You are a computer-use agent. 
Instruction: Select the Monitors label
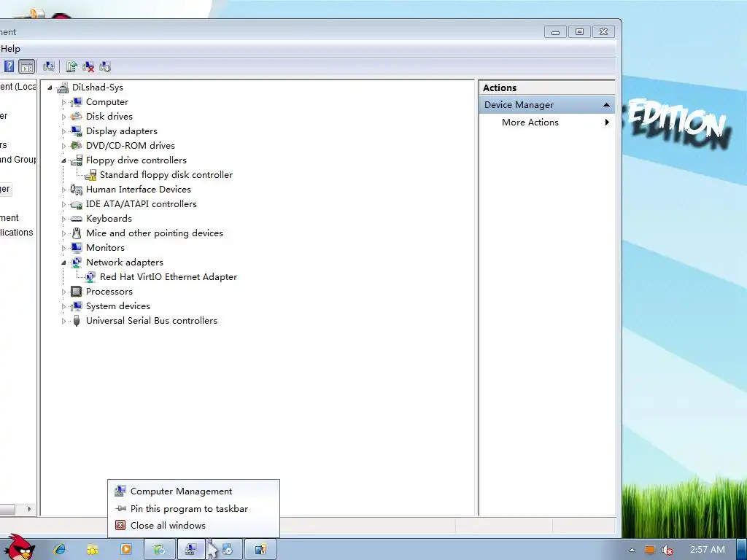click(105, 248)
